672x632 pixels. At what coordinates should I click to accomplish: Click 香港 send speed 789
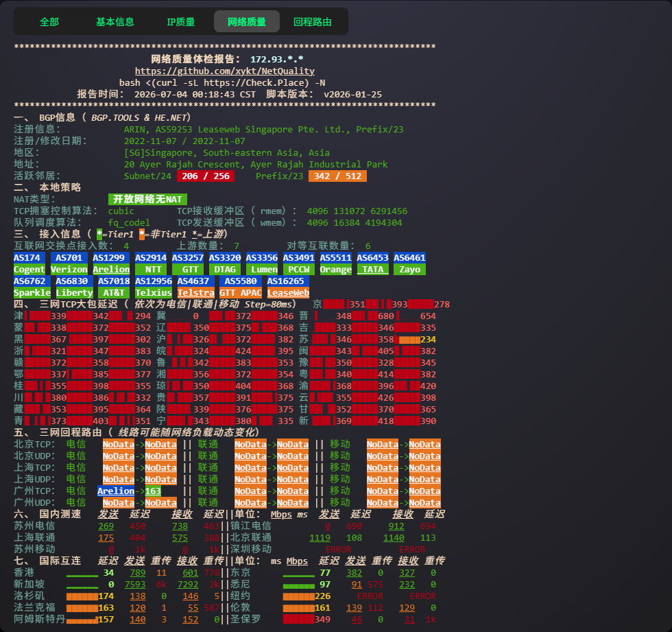click(x=138, y=573)
